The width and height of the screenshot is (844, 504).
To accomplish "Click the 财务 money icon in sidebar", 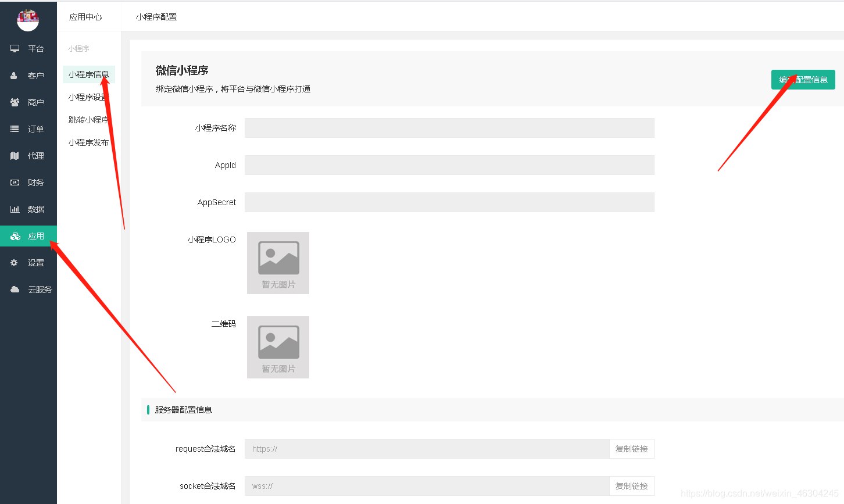I will click(15, 183).
